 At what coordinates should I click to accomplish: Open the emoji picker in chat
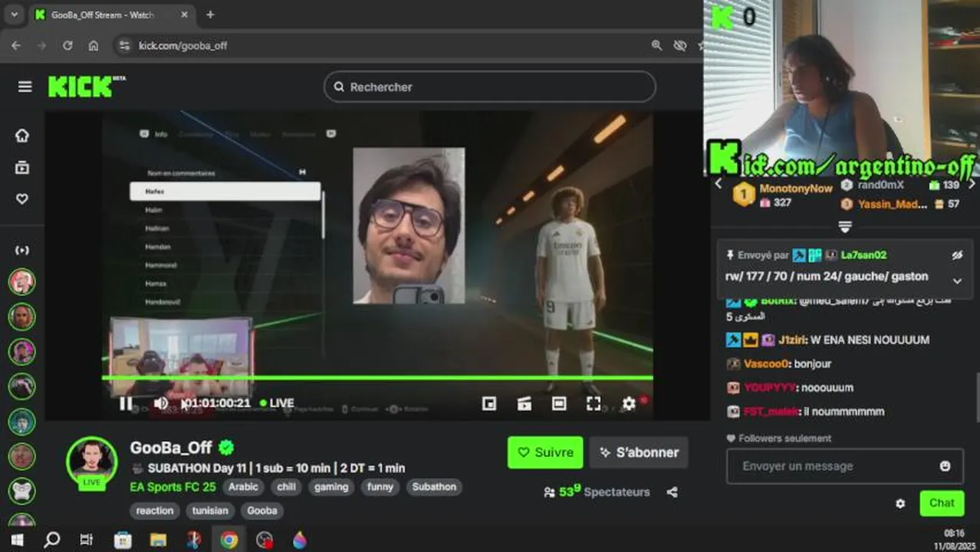945,466
